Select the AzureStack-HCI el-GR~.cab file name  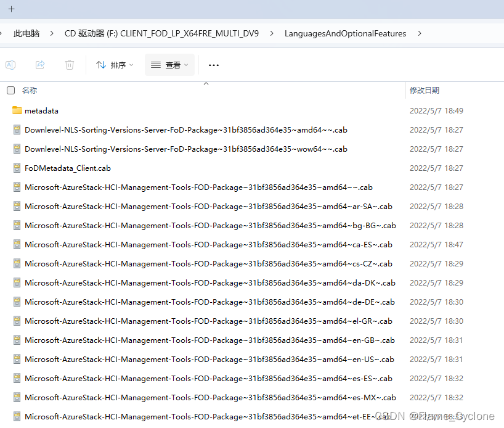[x=209, y=321]
